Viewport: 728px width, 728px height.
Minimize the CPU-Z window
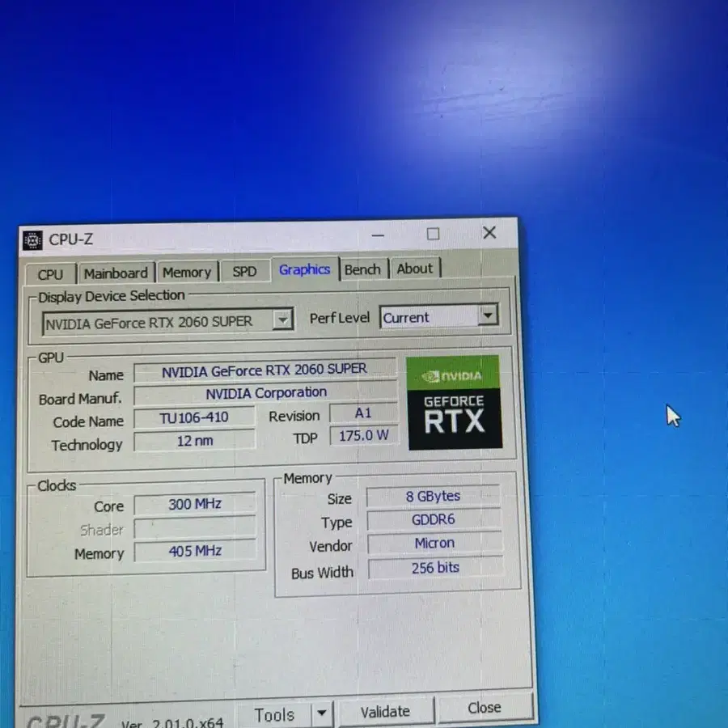(x=378, y=235)
